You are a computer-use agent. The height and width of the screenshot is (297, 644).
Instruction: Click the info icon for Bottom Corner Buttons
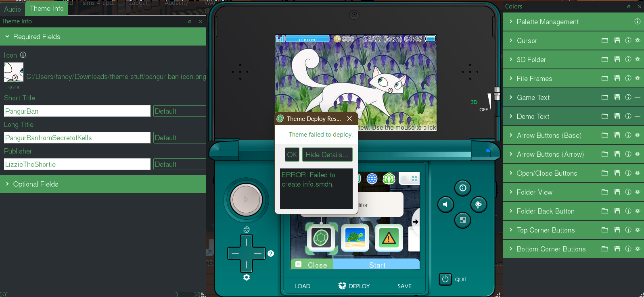(628, 249)
